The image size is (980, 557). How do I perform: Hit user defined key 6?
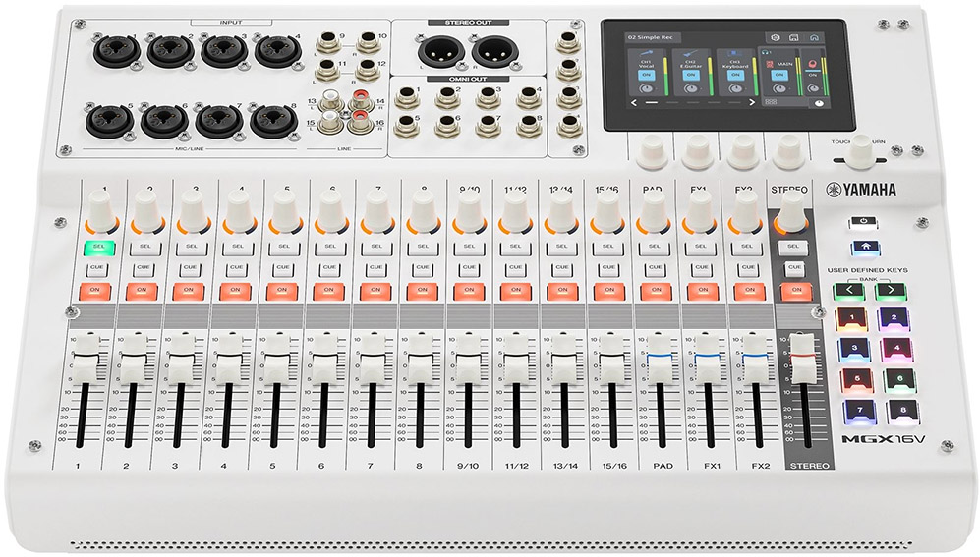pyautogui.click(x=900, y=379)
